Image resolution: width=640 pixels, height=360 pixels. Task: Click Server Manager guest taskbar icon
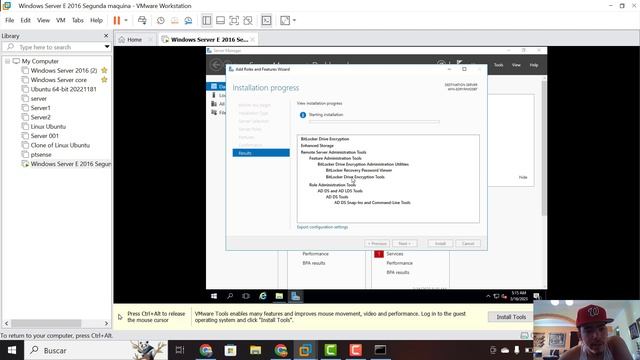[x=296, y=296]
